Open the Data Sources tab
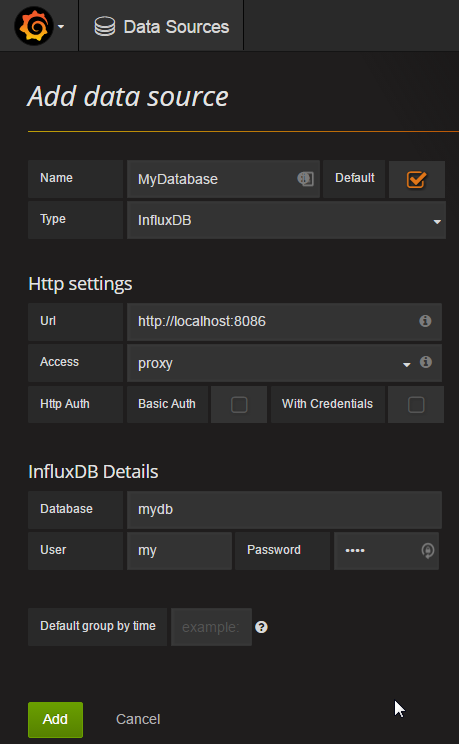The width and height of the screenshot is (459, 744). point(161,27)
